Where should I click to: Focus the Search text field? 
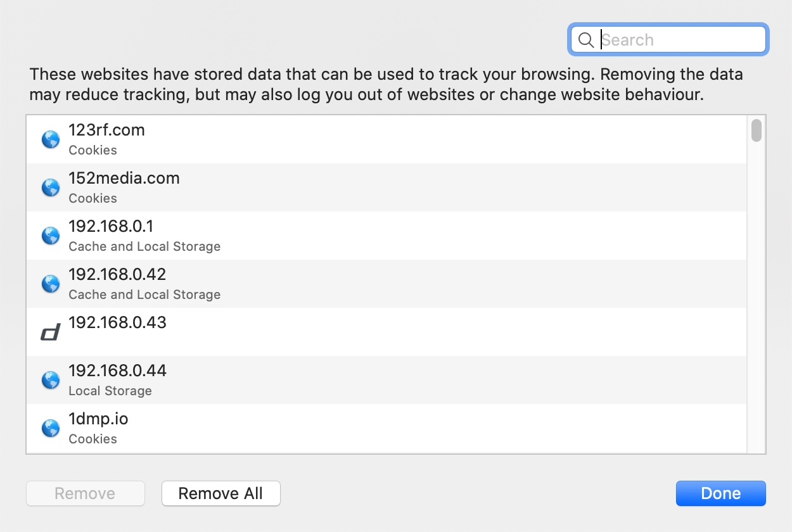[x=669, y=39]
